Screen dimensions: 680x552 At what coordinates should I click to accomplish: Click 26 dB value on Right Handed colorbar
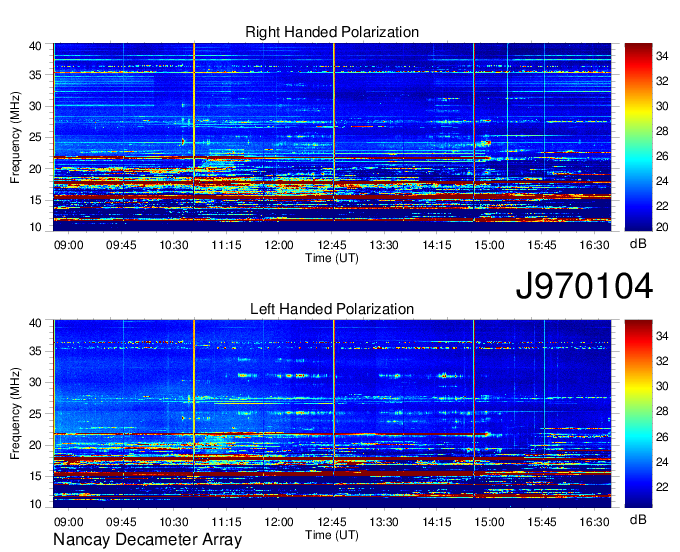(x=662, y=156)
